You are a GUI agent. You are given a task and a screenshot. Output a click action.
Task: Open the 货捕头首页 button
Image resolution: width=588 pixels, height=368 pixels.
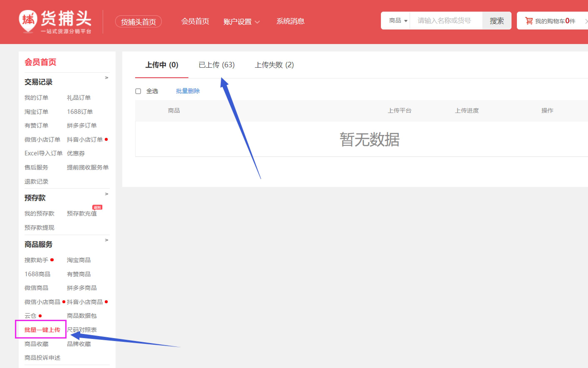138,22
